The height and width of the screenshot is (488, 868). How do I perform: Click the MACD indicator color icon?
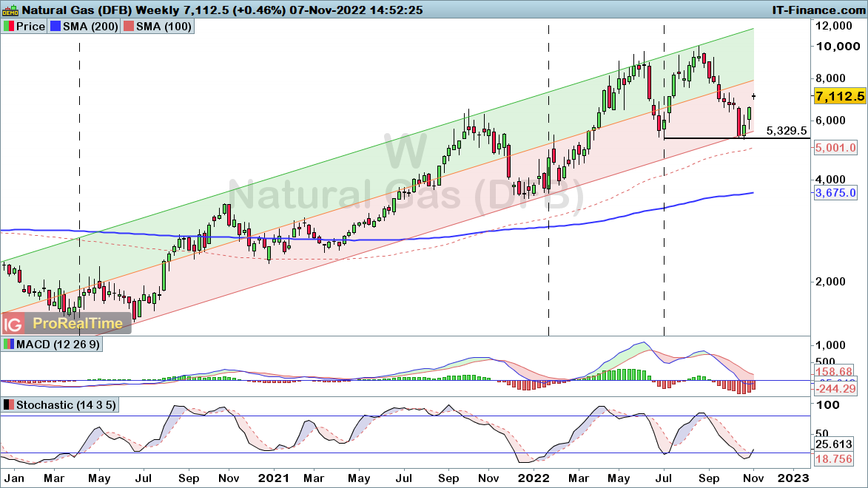(x=9, y=344)
